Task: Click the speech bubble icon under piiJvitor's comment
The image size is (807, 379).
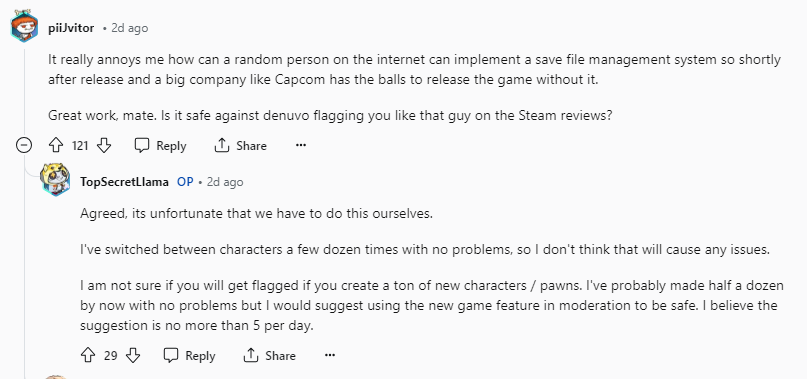Action: point(142,146)
